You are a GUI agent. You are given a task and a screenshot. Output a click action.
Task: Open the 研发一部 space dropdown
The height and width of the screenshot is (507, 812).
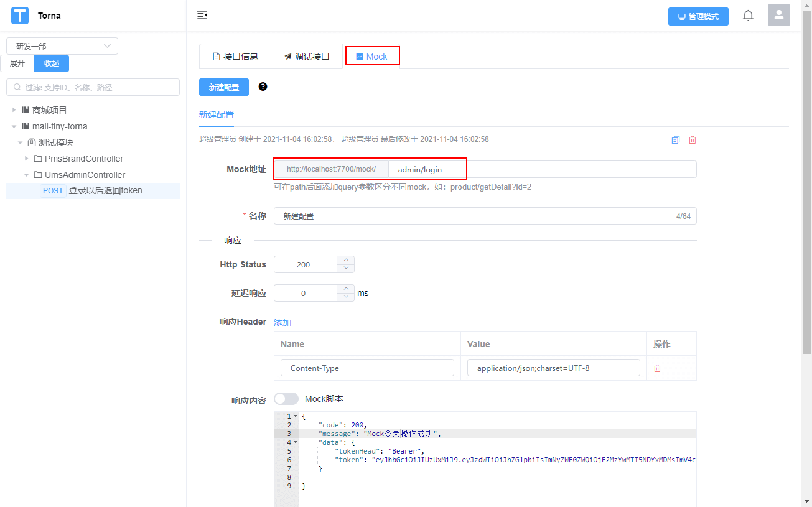[62, 46]
